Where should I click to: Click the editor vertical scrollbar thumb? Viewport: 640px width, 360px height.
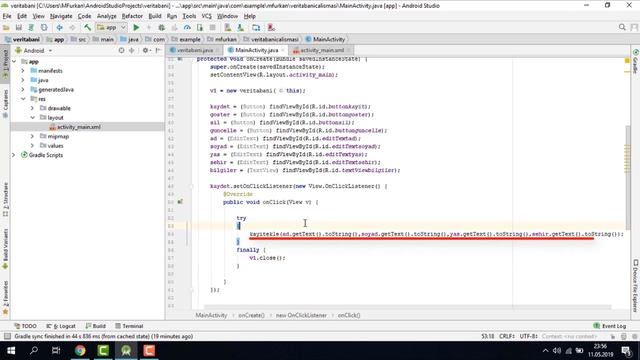(628, 178)
